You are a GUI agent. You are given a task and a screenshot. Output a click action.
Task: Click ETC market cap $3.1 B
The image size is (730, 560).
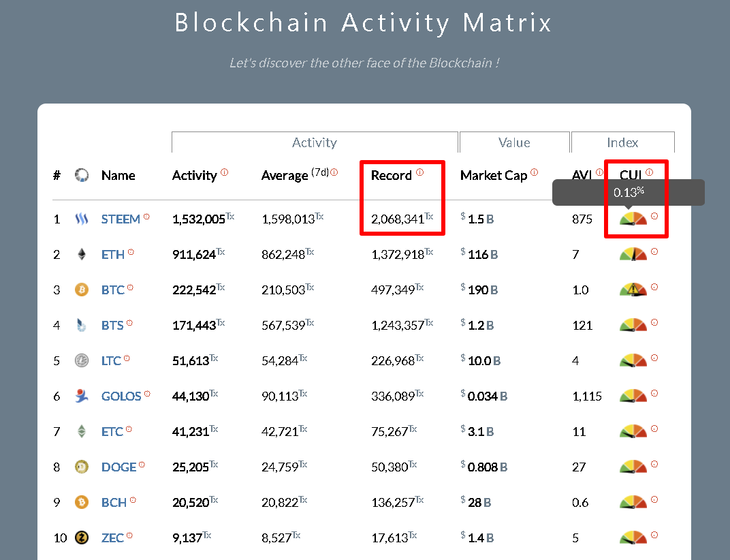[477, 431]
